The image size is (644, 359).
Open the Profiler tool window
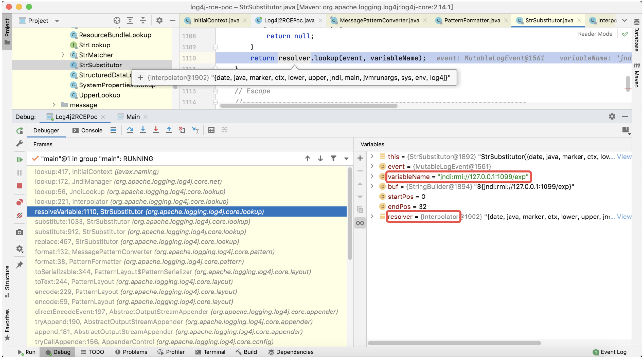[x=171, y=352]
